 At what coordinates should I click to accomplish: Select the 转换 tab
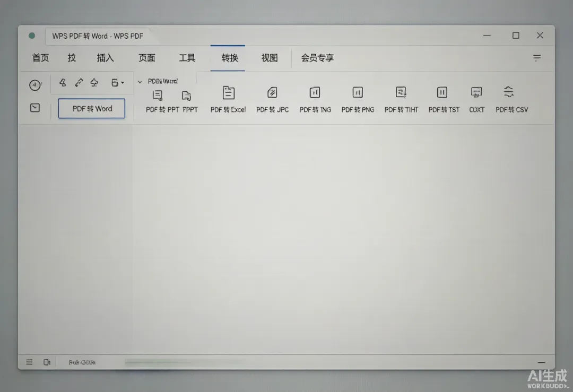(x=230, y=58)
